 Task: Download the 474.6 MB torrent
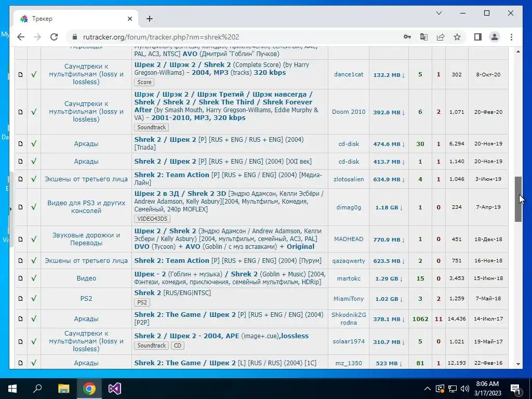[389, 144]
